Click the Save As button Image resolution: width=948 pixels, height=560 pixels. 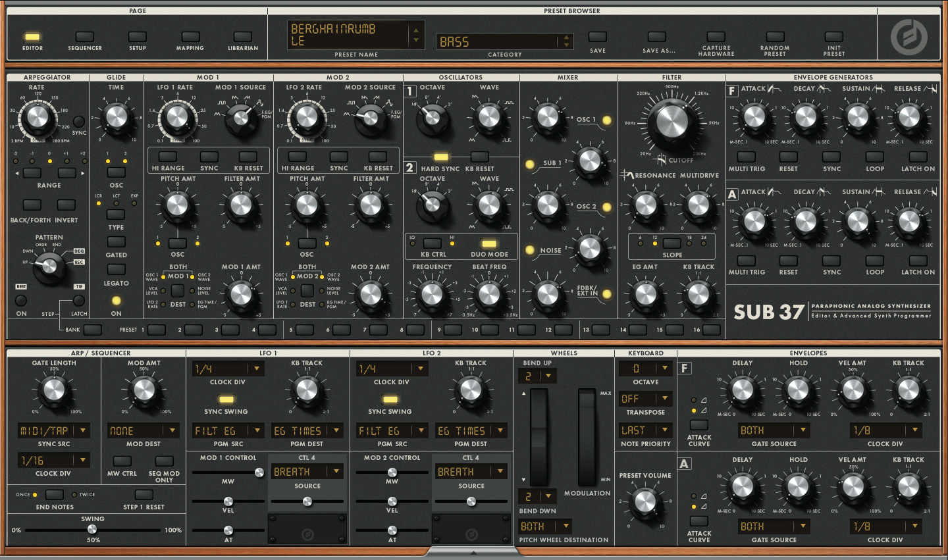[x=656, y=38]
